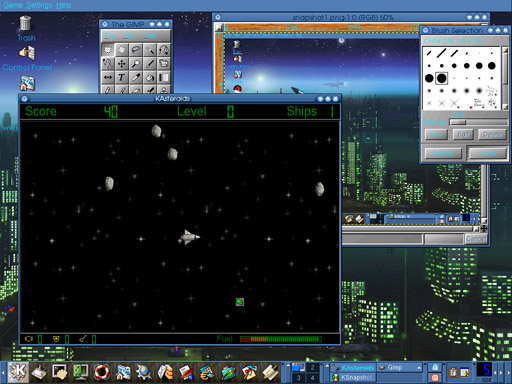Open the home folder icon in panel
This screenshot has width=512, height=384.
[123, 372]
